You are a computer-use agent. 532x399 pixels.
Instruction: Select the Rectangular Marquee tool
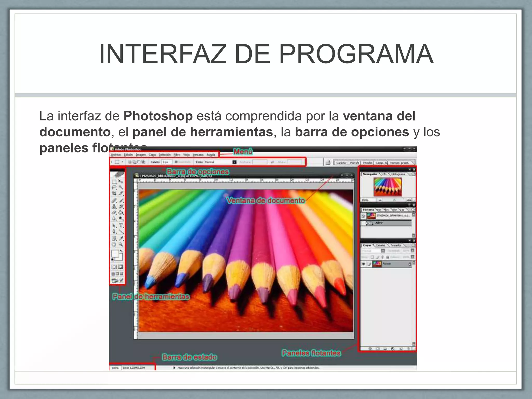[x=114, y=182]
